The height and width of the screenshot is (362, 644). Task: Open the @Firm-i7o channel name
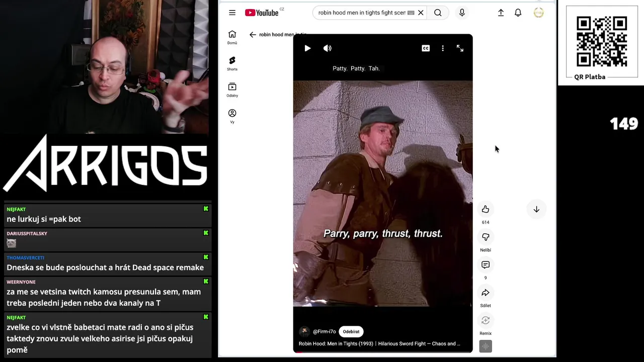(325, 332)
